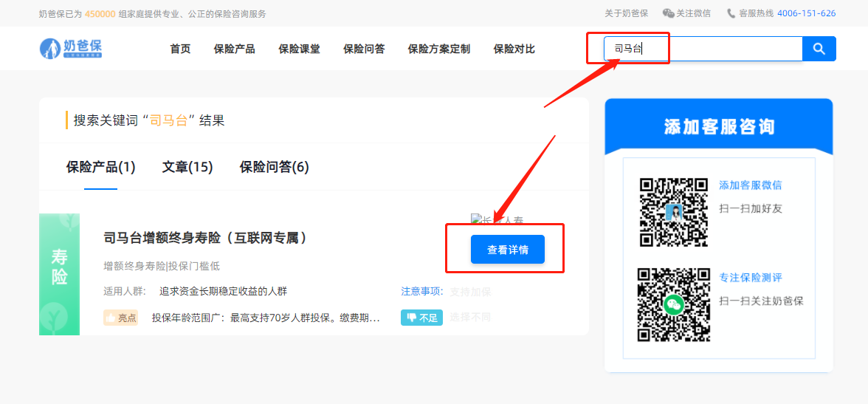Switch to the 文章(15) tab
The height and width of the screenshot is (404, 868).
click(187, 167)
